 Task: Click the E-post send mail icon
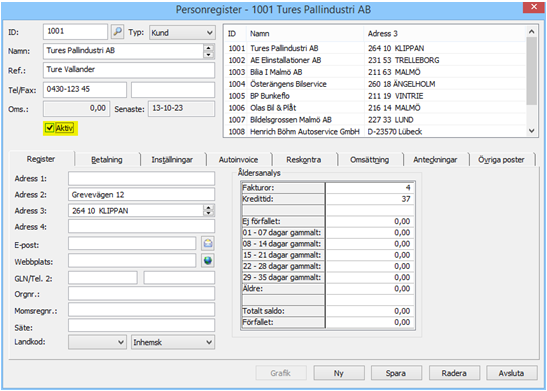point(208,243)
